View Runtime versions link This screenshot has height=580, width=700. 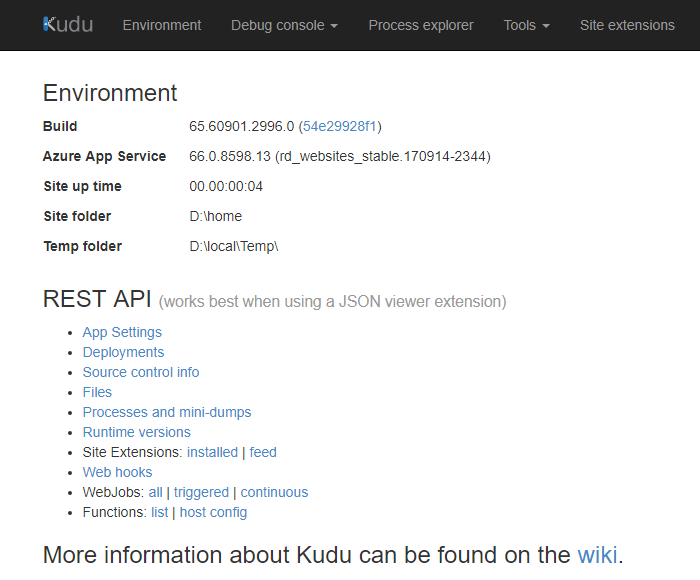tap(136, 432)
